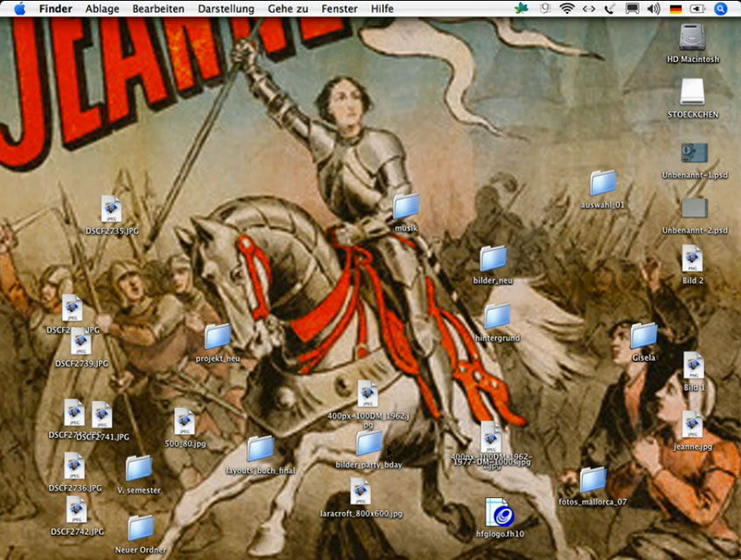This screenshot has height=560, width=741.
Task: Open the volume control in menu bar
Action: pyautogui.click(x=654, y=9)
